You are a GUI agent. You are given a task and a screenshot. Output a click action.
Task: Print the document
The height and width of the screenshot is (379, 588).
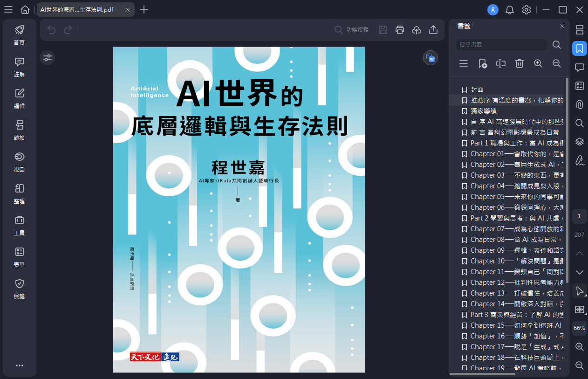click(x=400, y=30)
